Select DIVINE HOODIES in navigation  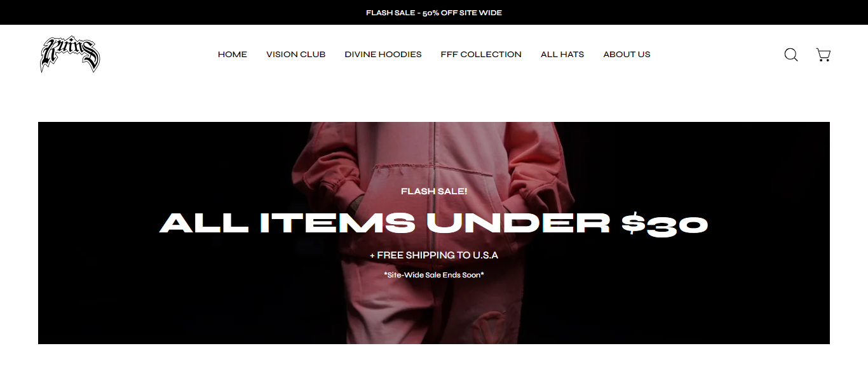coord(383,55)
